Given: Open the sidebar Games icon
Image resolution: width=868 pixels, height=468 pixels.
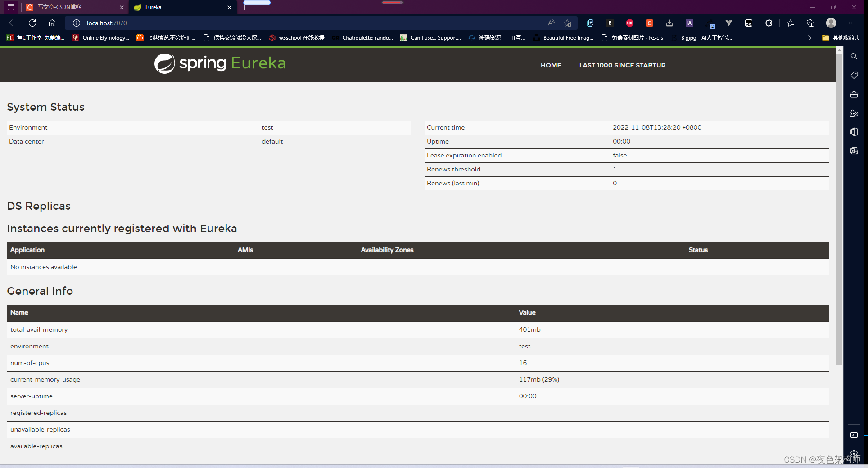Looking at the screenshot, I should pos(854,113).
